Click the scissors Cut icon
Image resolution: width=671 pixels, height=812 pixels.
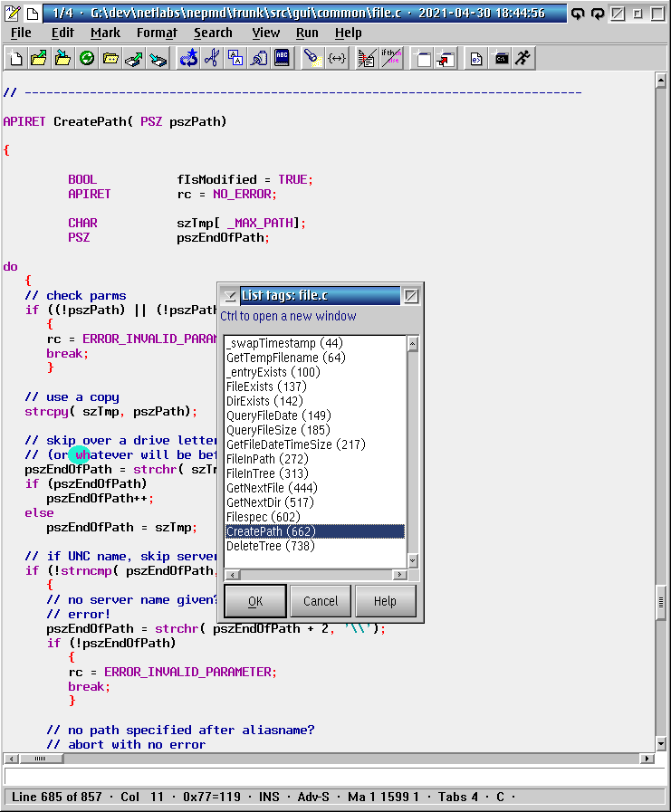(x=212, y=58)
